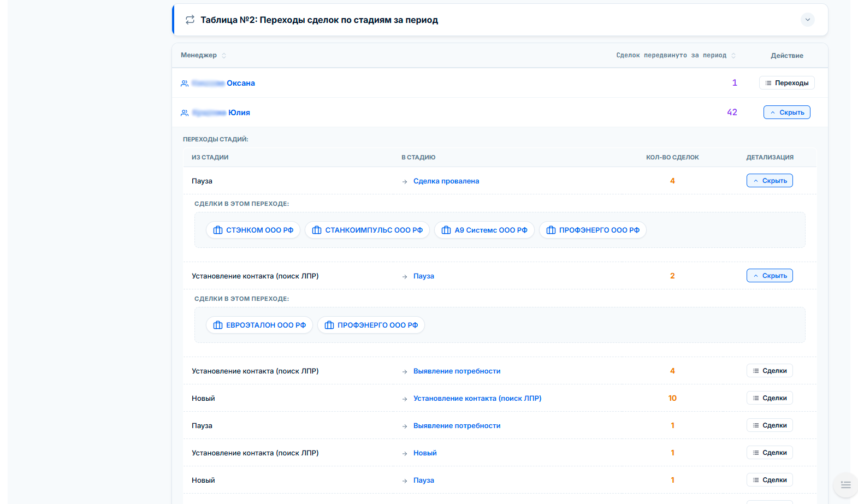Open Установление контакта (поиск ЛПР) stage link
This screenshot has height=504, width=858.
point(477,399)
